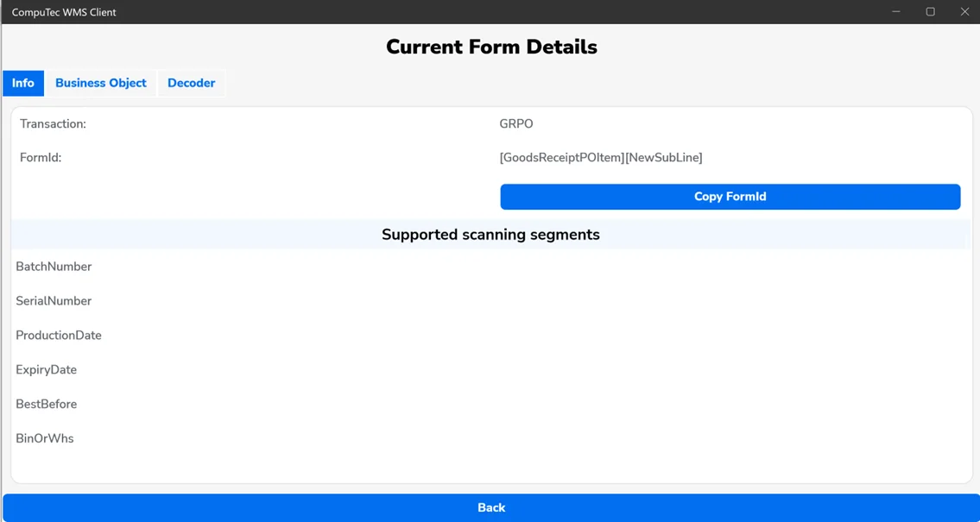Click the Copy FormId button

tap(730, 196)
